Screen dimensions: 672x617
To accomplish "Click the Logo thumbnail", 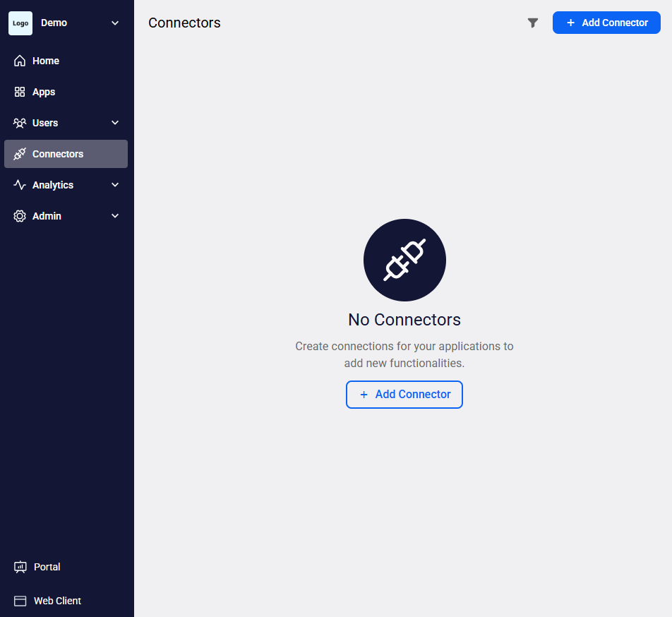I will pyautogui.click(x=20, y=23).
